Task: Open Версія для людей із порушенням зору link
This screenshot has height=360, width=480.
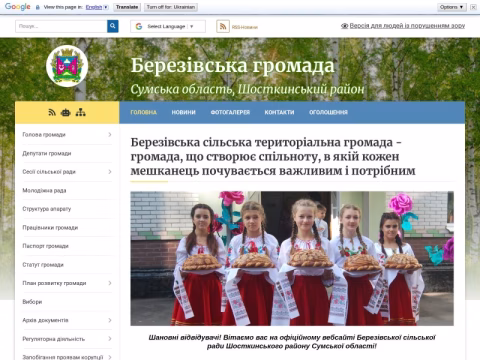Action: [x=407, y=26]
